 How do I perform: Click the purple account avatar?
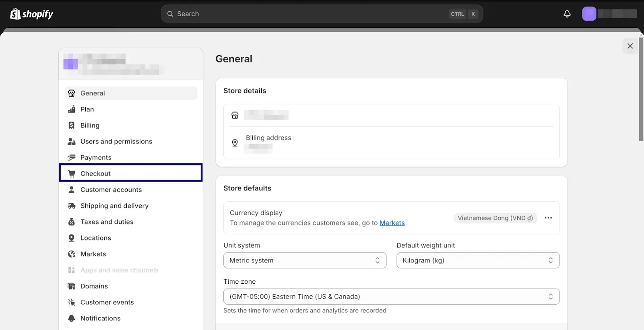(589, 14)
